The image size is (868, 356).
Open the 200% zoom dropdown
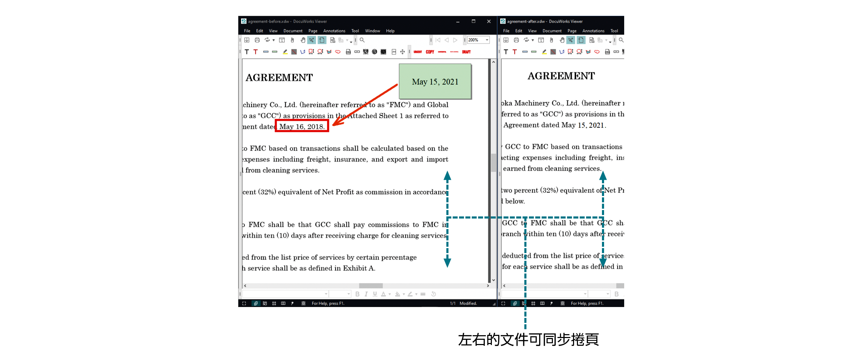point(487,40)
